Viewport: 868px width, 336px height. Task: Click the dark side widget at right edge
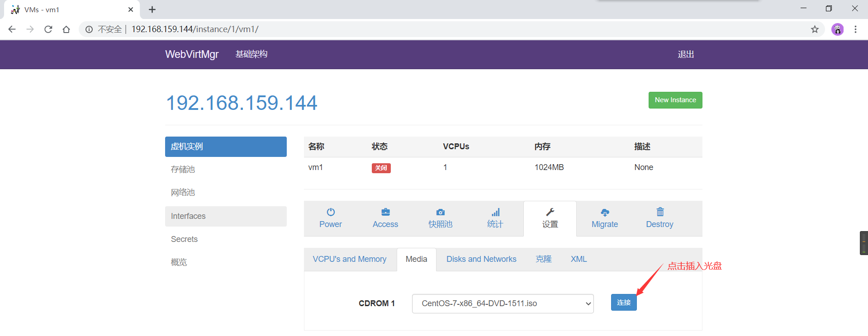click(864, 243)
